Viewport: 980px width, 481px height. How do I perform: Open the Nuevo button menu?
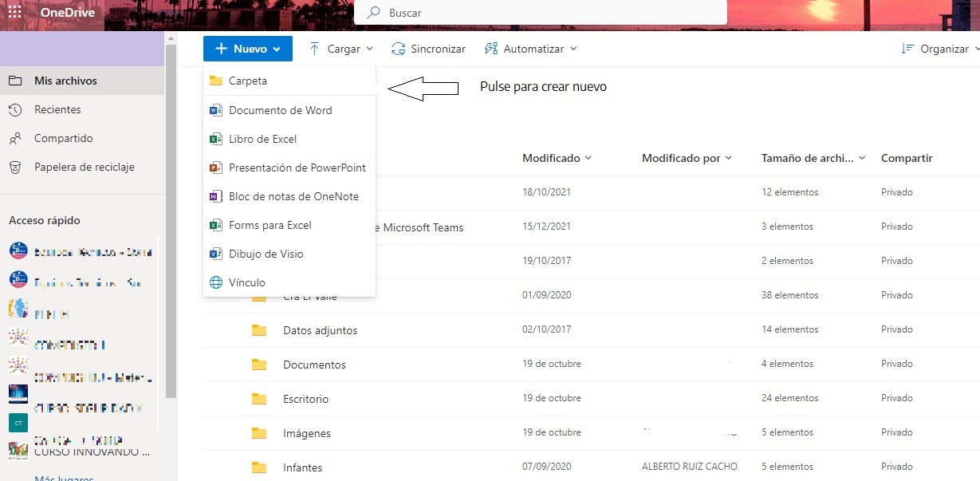tap(248, 49)
